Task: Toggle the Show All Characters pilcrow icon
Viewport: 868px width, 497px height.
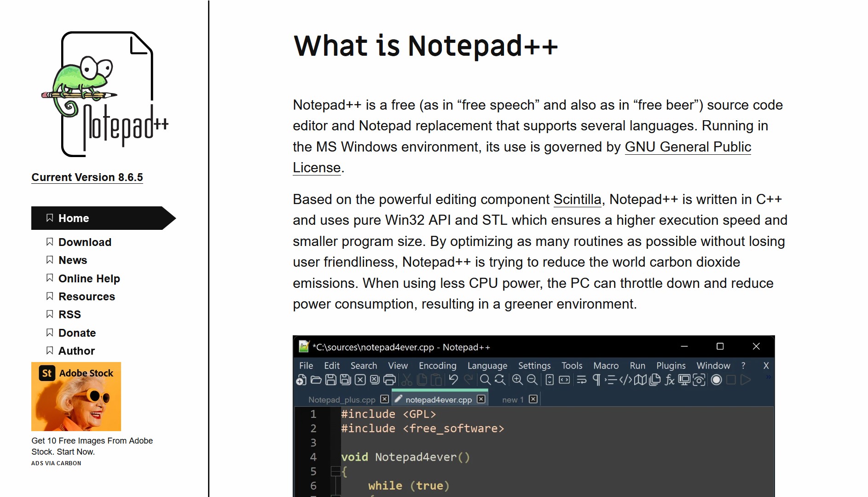Action: click(x=596, y=380)
